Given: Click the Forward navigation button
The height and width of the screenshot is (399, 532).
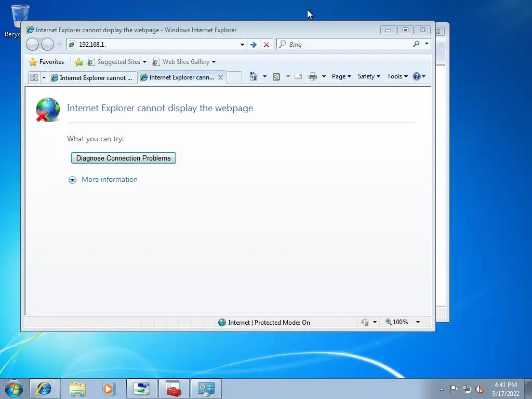Looking at the screenshot, I should click(47, 45).
